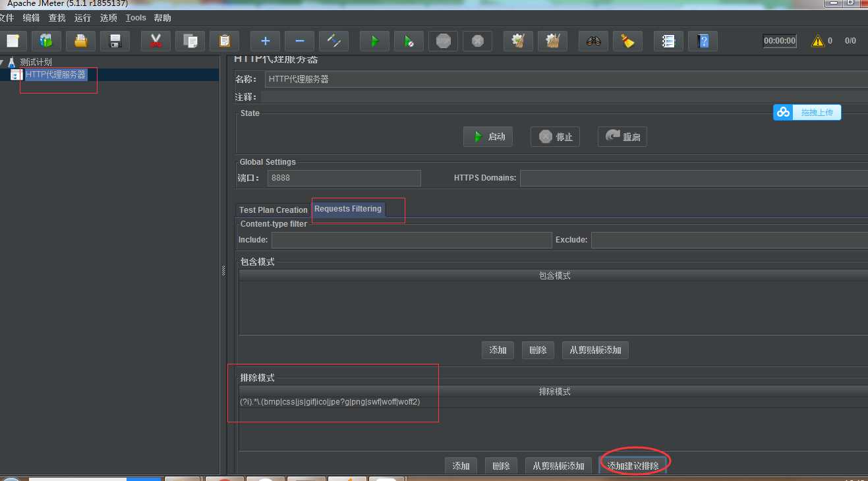This screenshot has height=481, width=868.
Task: Open the Tools menu
Action: point(136,18)
